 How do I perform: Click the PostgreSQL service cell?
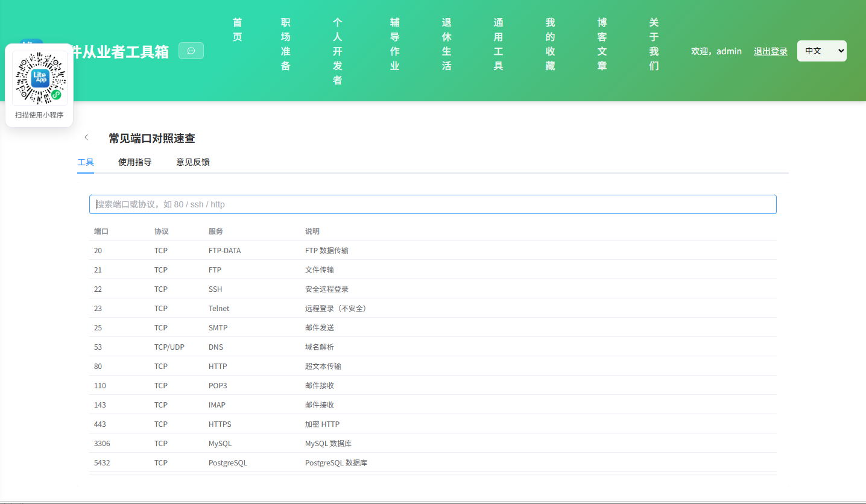(x=228, y=463)
